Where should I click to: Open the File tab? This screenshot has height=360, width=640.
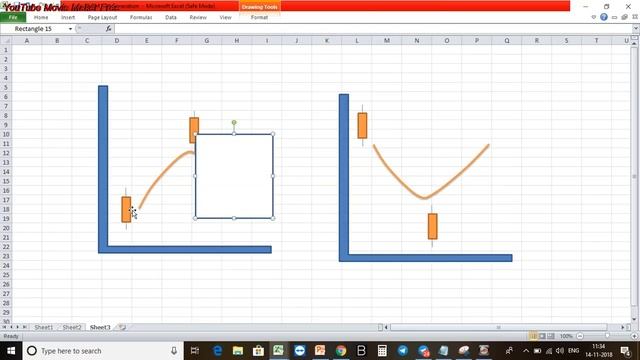[x=13, y=17]
